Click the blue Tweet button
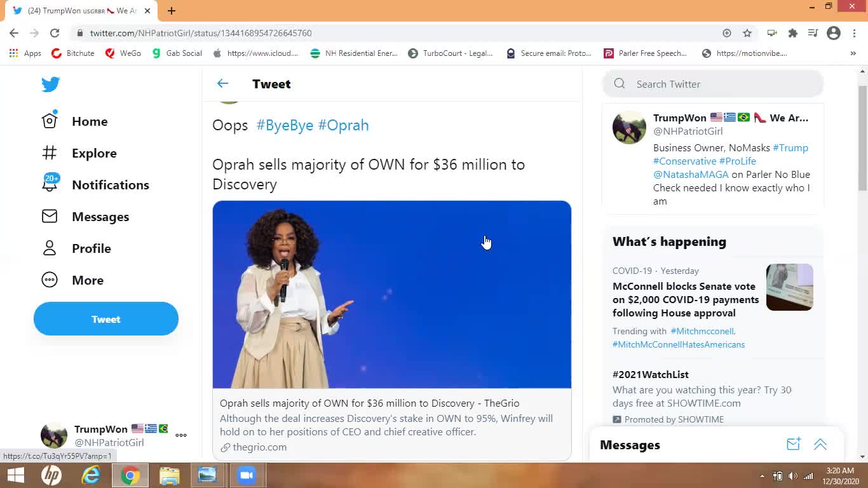This screenshot has height=488, width=868. pos(106,319)
